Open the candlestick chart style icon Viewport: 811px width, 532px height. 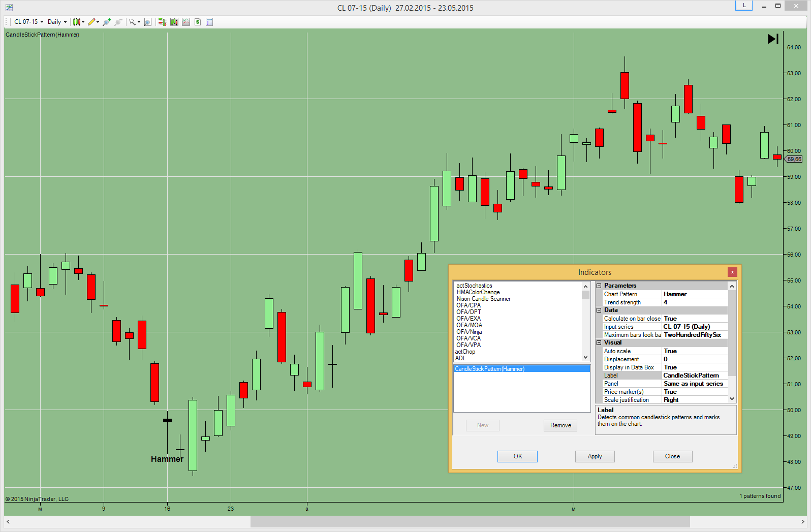77,22
